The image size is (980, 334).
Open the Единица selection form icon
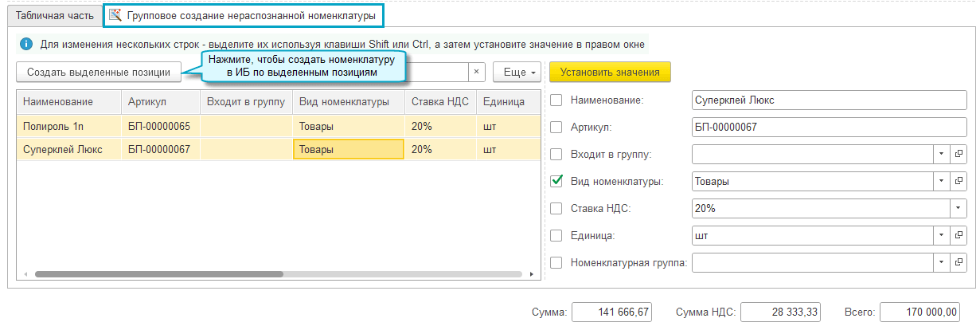pyautogui.click(x=959, y=236)
